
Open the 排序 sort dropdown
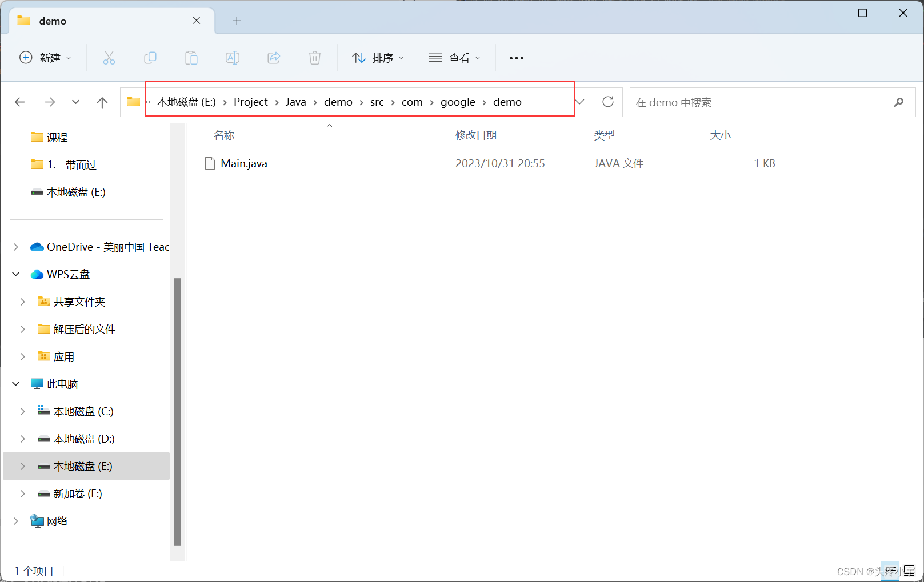378,58
